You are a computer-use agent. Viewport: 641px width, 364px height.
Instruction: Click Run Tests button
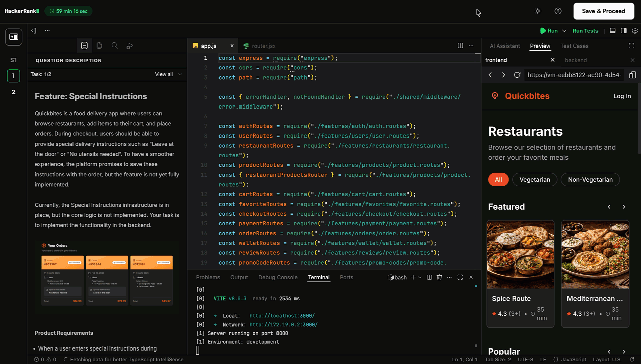point(585,31)
